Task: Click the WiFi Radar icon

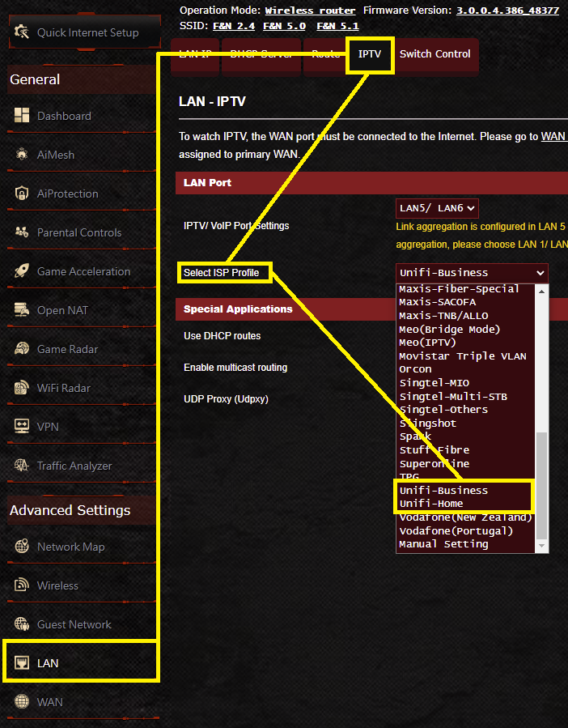Action: pos(22,388)
